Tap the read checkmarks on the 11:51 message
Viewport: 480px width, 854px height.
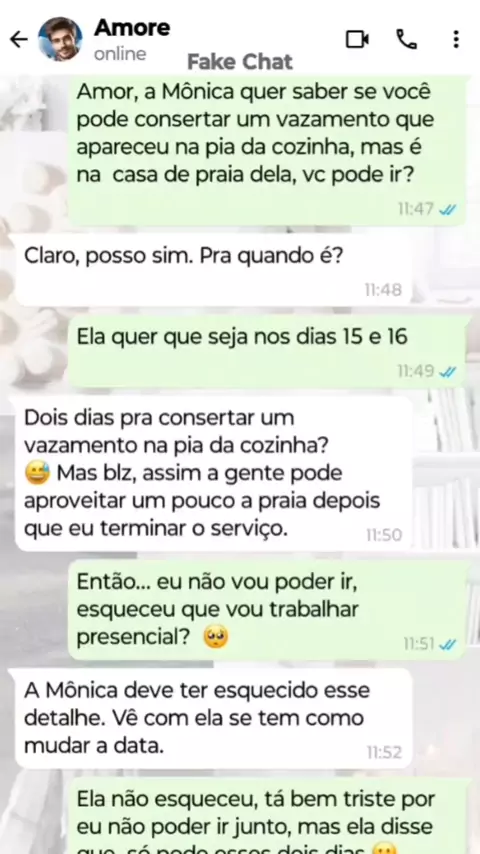point(448,644)
